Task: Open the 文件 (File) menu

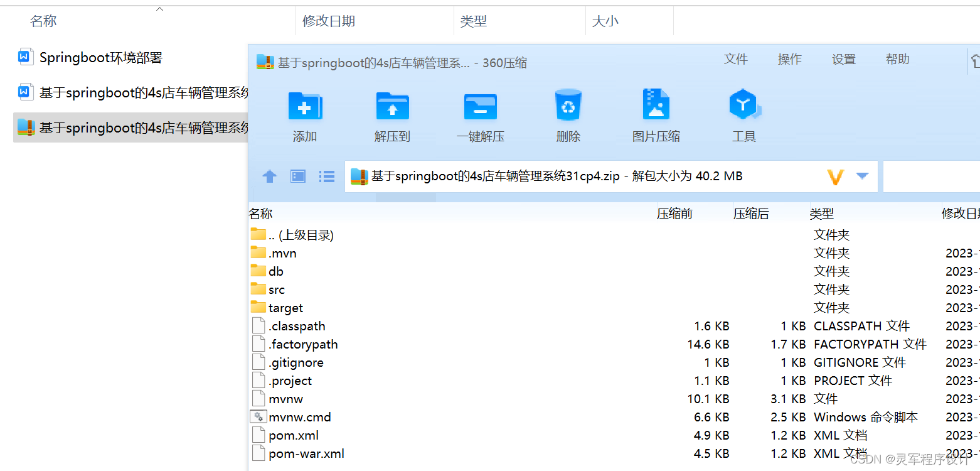Action: pos(736,59)
